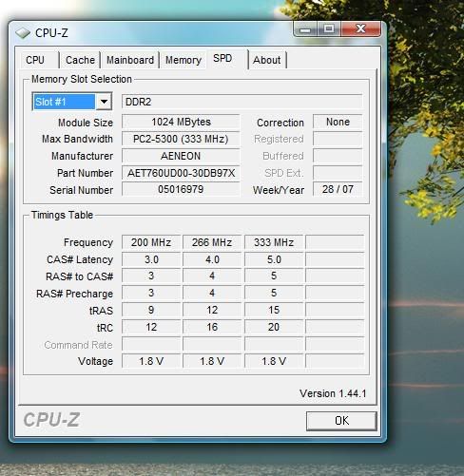
Task: Select the SPD tab
Action: [222, 58]
